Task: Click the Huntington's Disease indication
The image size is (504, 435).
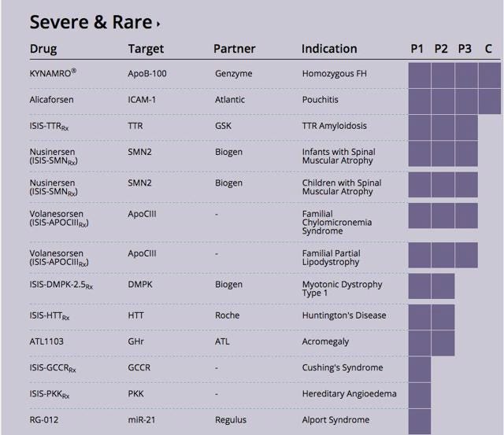Action: [x=344, y=316]
